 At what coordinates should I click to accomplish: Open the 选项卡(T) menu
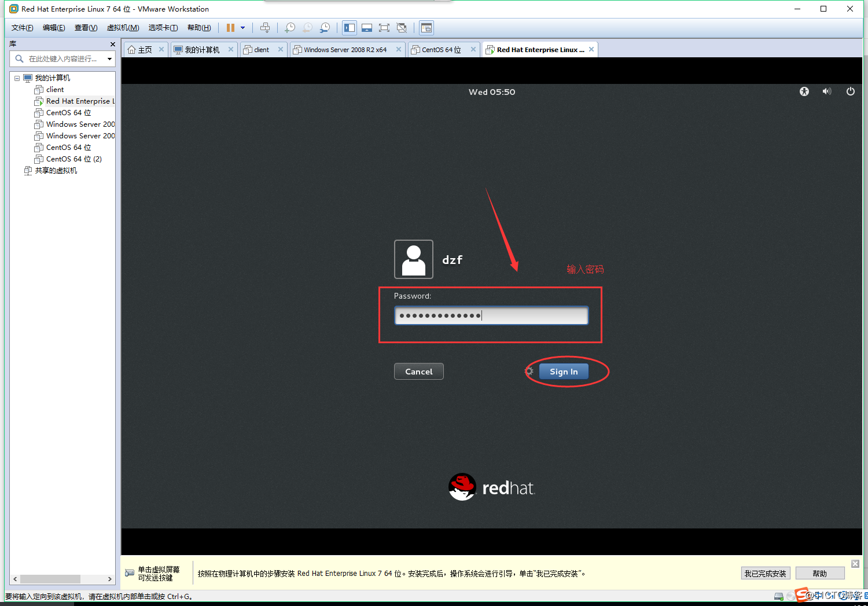(x=163, y=28)
